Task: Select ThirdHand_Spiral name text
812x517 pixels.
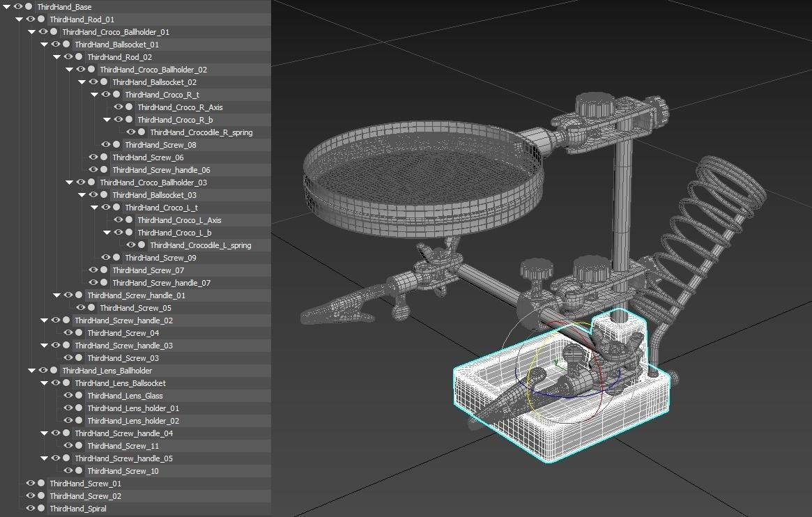Action: tap(77, 509)
